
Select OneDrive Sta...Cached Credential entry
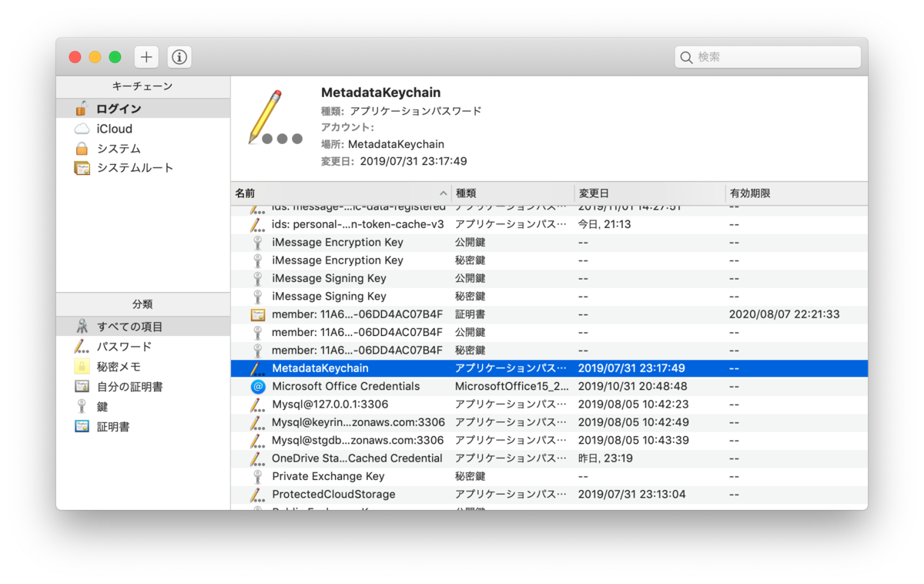(549, 458)
